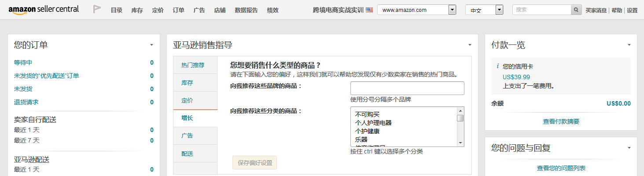
Task: Click the 保存偏好设置 button
Action: click(x=255, y=163)
